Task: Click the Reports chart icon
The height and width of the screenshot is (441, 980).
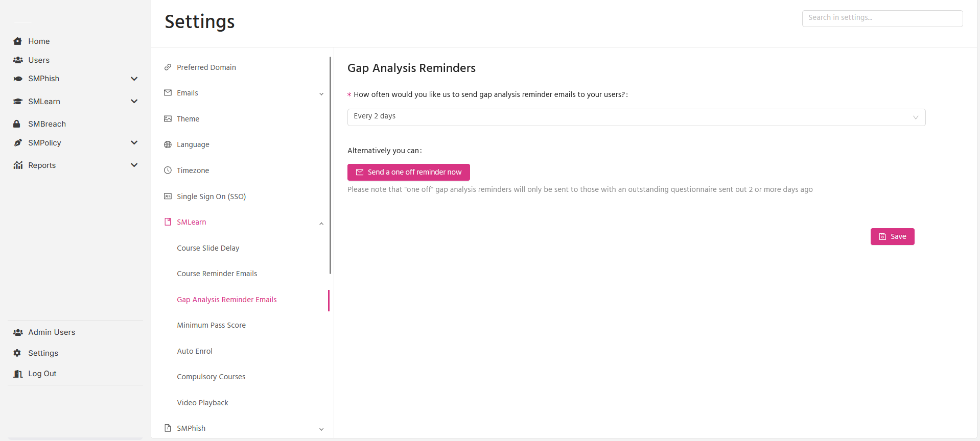Action: tap(18, 165)
